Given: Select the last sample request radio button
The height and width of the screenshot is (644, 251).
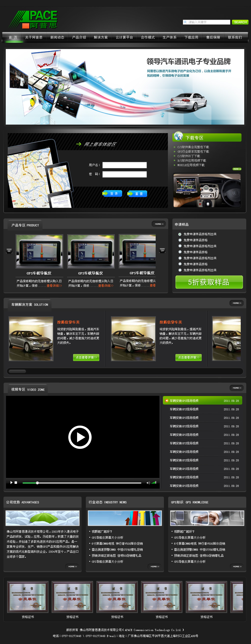Looking at the screenshot, I should coord(180,270).
